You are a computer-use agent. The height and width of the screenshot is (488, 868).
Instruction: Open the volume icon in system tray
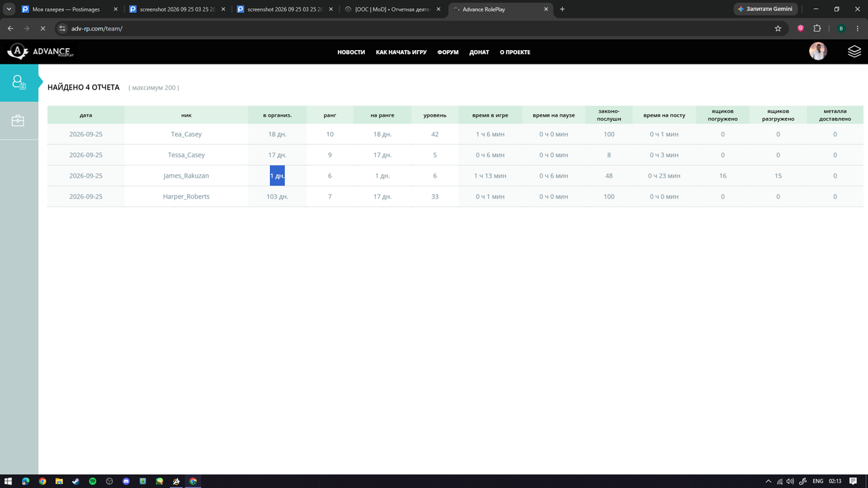pos(790,481)
